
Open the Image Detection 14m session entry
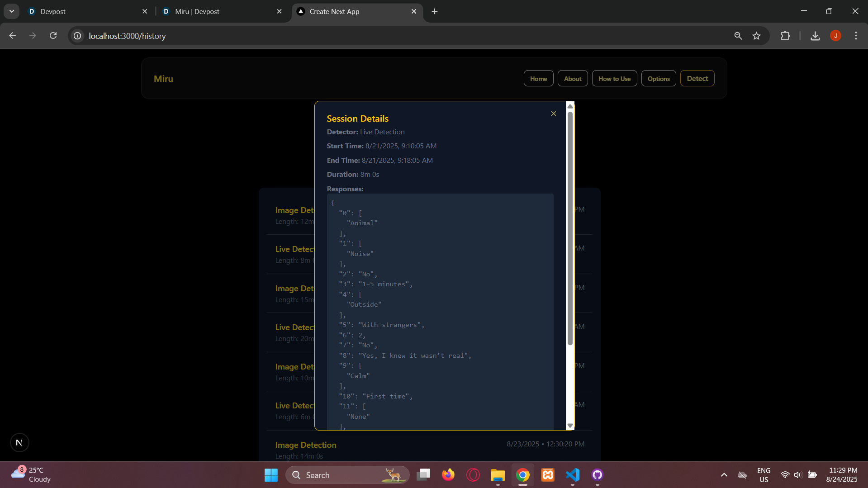[x=429, y=450]
